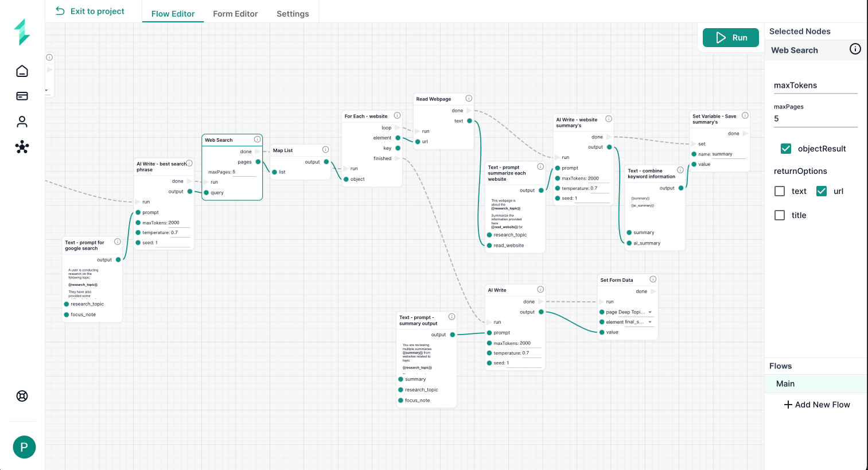Image resolution: width=868 pixels, height=470 pixels.
Task: Click the element port on For Each - website node
Action: (x=398, y=138)
